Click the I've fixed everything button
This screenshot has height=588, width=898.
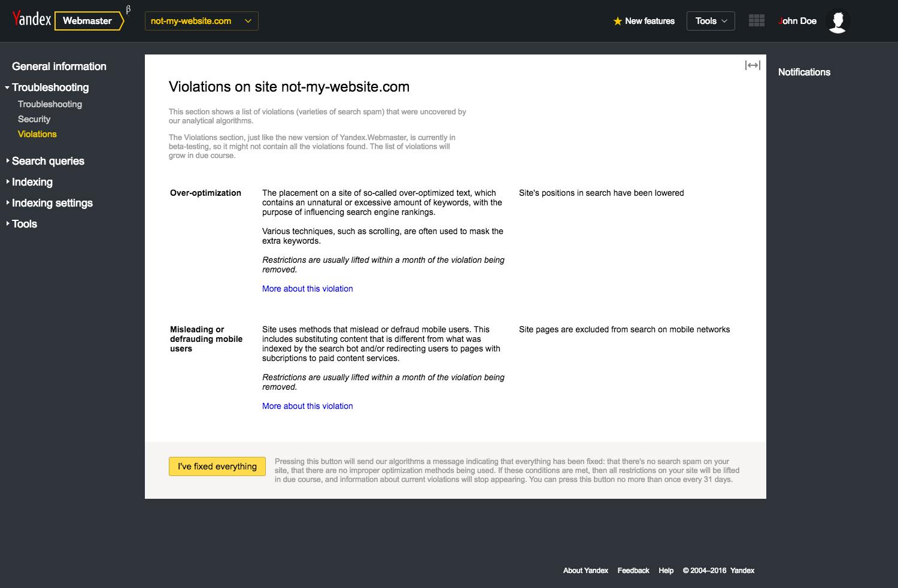pyautogui.click(x=217, y=466)
